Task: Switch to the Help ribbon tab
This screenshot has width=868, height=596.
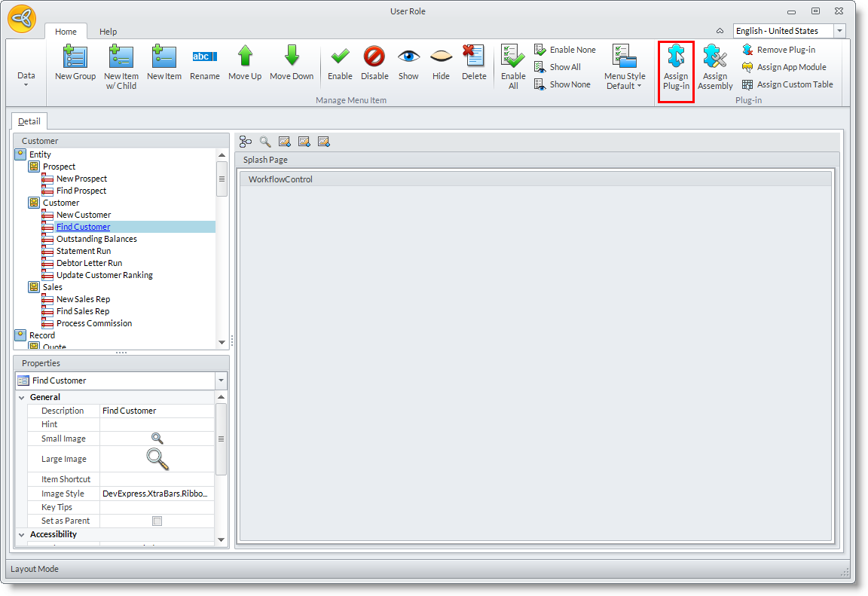Action: click(108, 32)
